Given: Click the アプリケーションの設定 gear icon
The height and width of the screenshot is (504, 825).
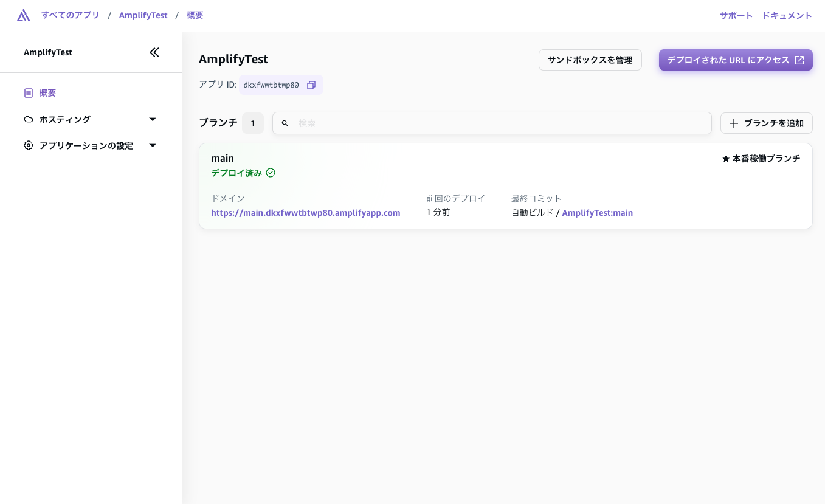Looking at the screenshot, I should (28, 145).
